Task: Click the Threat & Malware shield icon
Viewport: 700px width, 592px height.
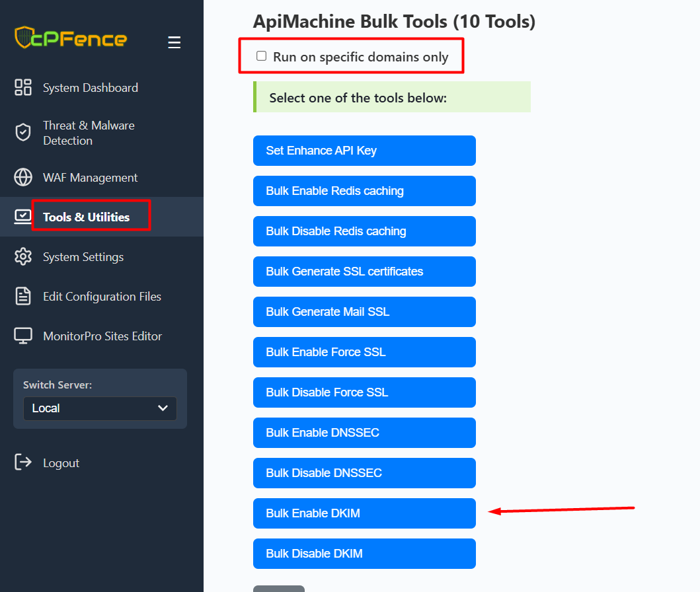Action: [x=23, y=132]
